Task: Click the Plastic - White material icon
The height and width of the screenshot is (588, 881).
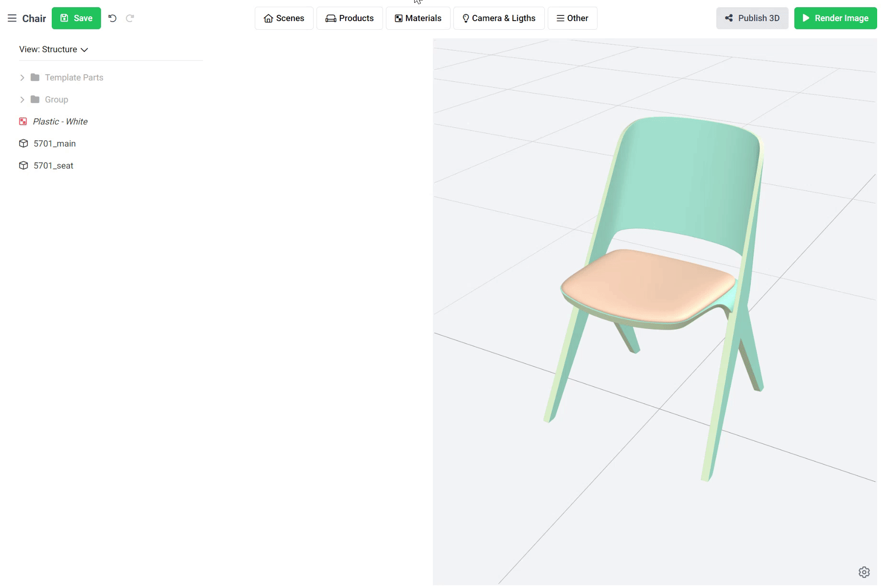Action: [23, 122]
